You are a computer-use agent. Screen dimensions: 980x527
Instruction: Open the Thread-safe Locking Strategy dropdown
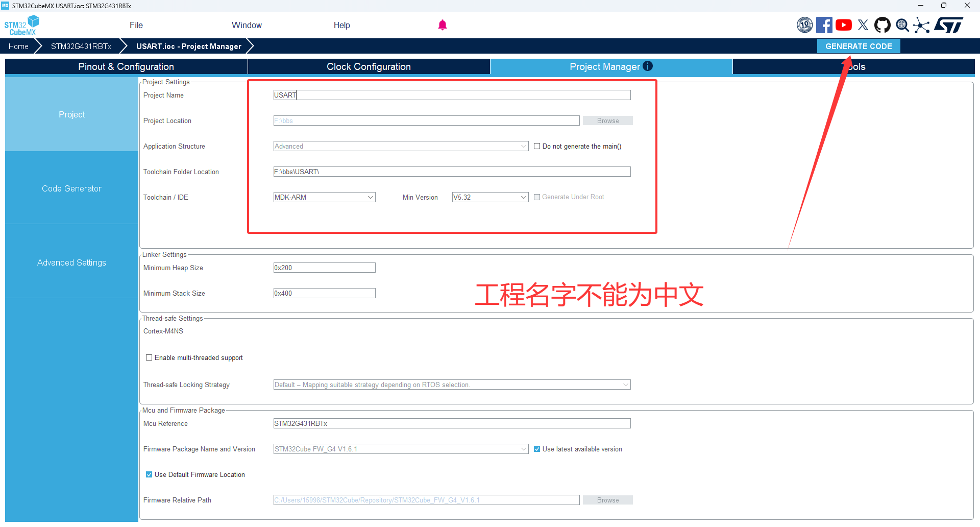click(x=452, y=385)
